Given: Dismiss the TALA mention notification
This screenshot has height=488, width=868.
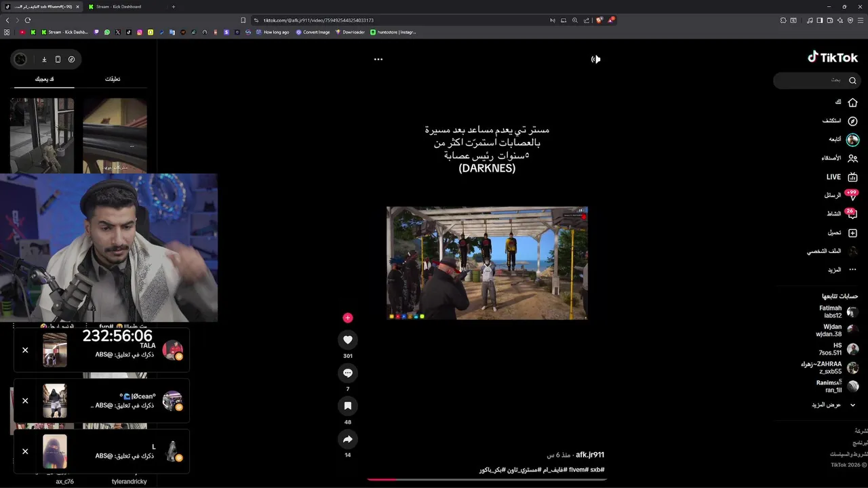Looking at the screenshot, I should 25,350.
